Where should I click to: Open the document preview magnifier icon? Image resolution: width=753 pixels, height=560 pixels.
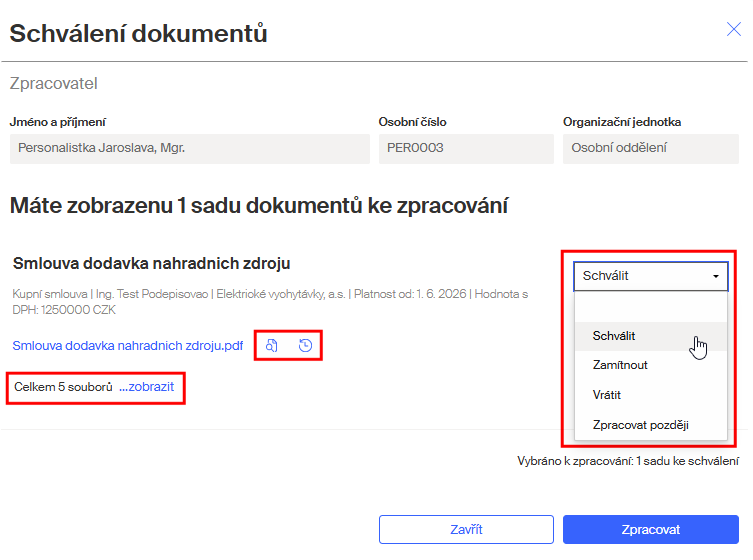coord(272,345)
